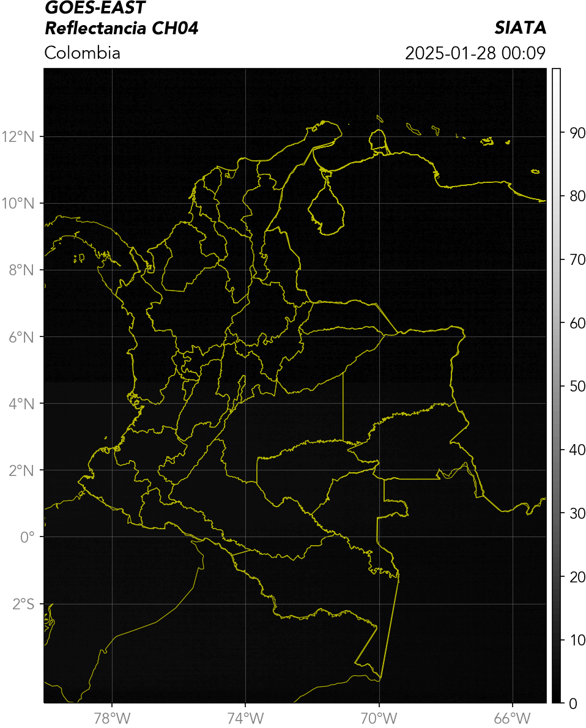Screen dimensions: 586x728
Task: Click the 0° equator label
Action: (x=28, y=537)
